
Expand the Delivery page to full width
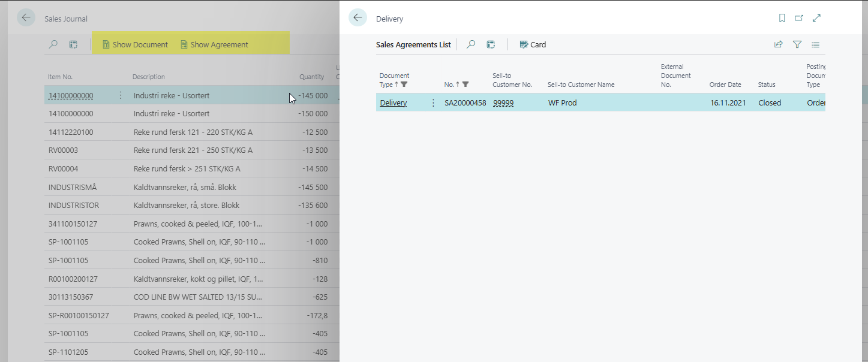point(816,18)
